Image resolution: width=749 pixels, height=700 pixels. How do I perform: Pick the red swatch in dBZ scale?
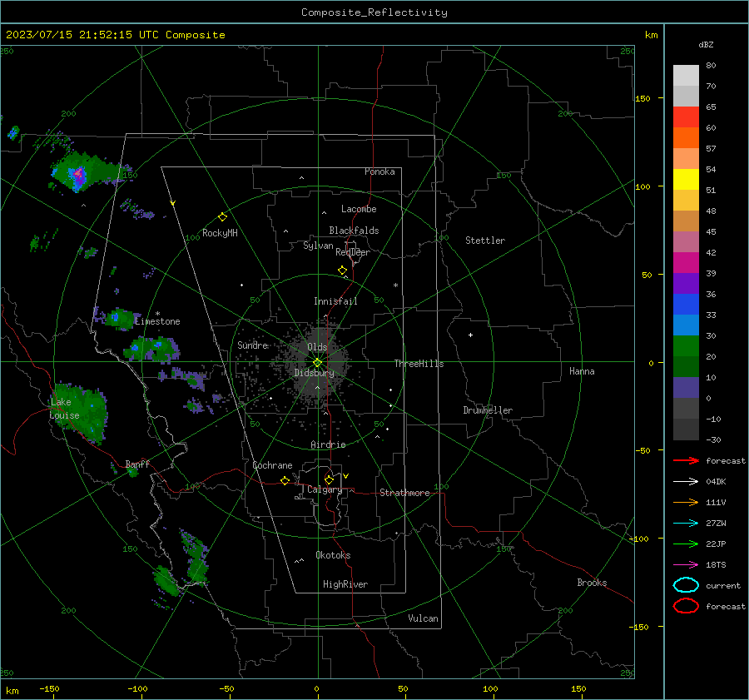click(686, 117)
